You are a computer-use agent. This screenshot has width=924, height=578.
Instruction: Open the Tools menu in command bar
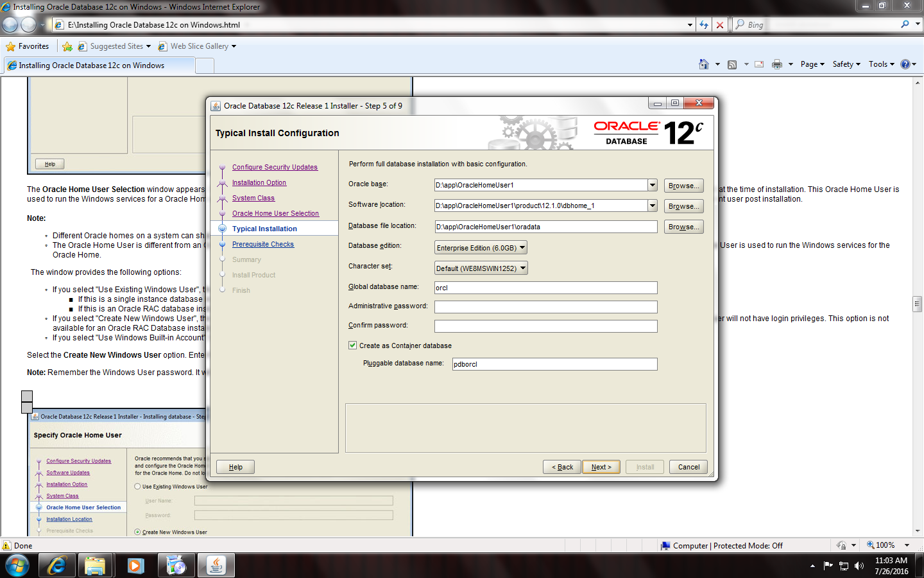coord(881,64)
